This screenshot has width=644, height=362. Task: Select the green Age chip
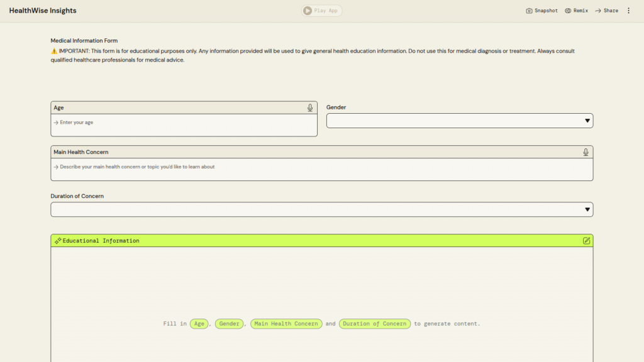pyautogui.click(x=199, y=324)
